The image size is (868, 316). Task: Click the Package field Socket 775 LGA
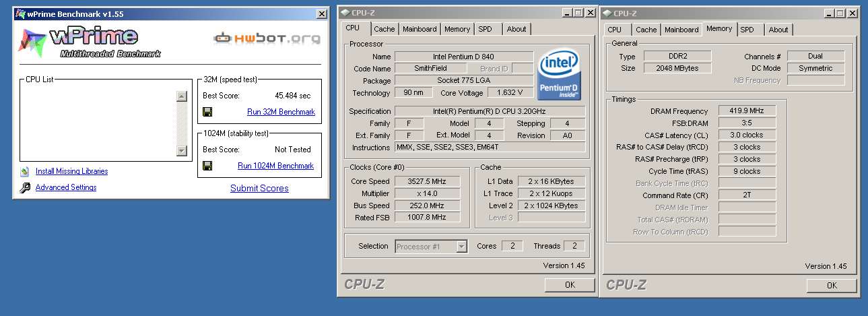(464, 80)
